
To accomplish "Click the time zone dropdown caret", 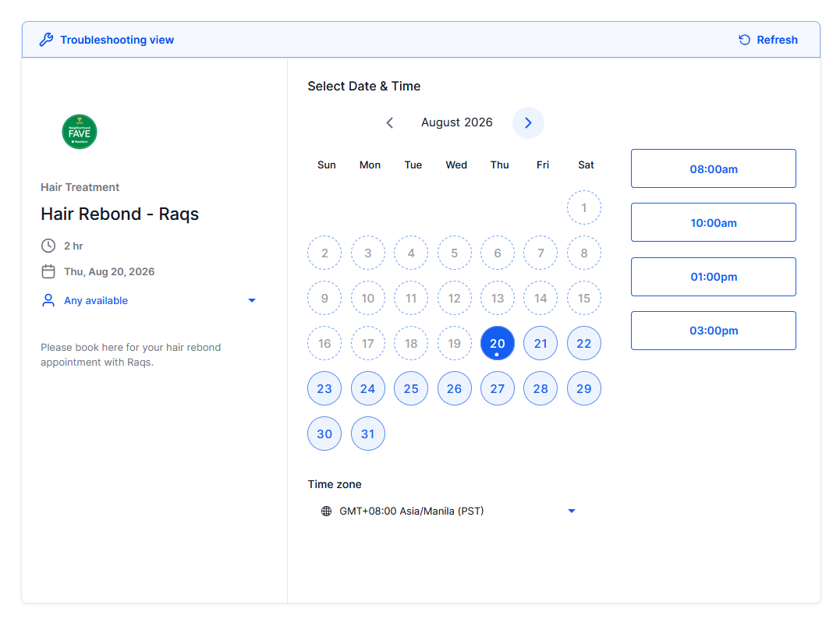I will point(572,511).
